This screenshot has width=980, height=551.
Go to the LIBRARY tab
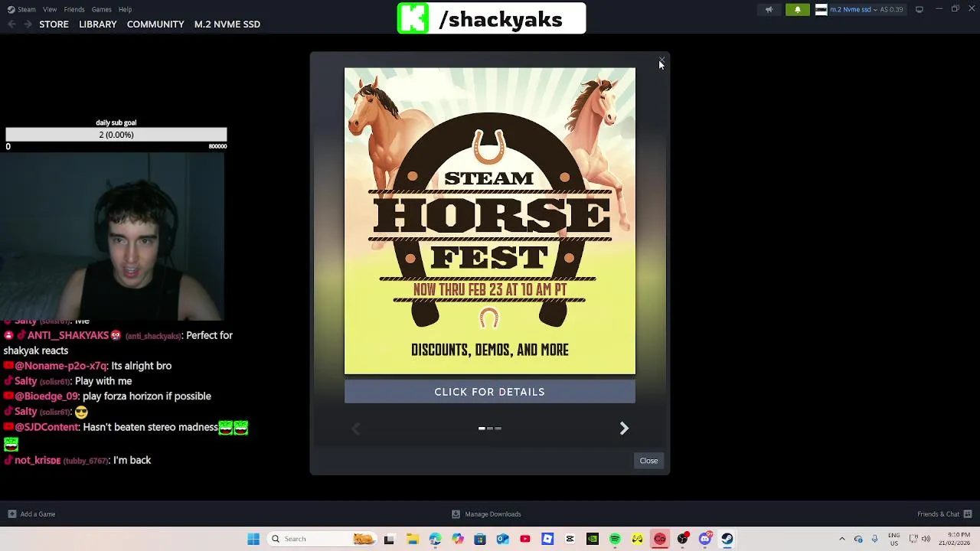(98, 24)
